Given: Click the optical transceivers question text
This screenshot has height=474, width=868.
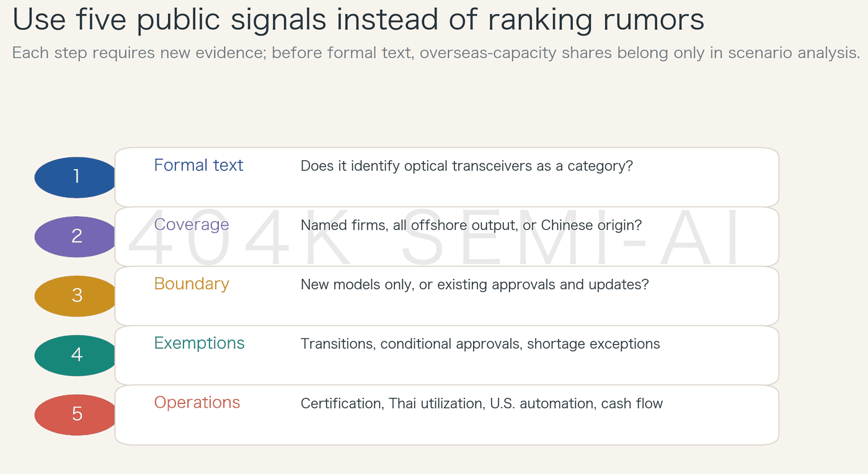Looking at the screenshot, I should pyautogui.click(x=467, y=166).
